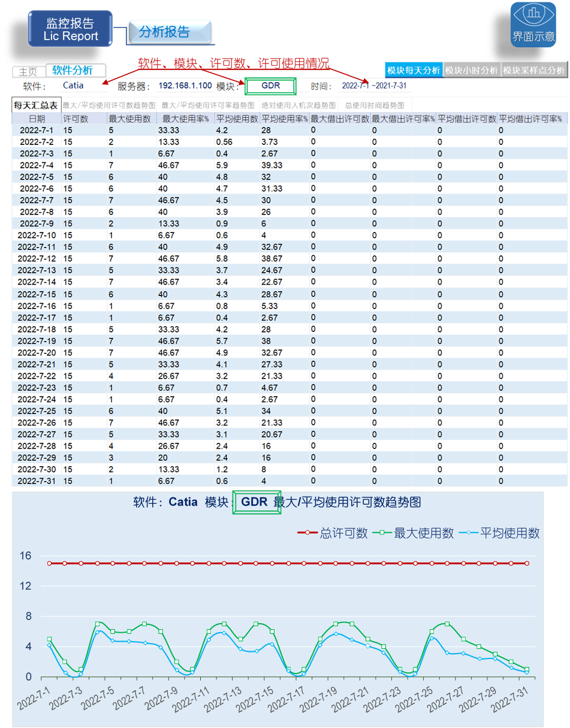This screenshot has width=570, height=728.
Task: Select the 2022-7-22 date cell
Action: [37, 376]
